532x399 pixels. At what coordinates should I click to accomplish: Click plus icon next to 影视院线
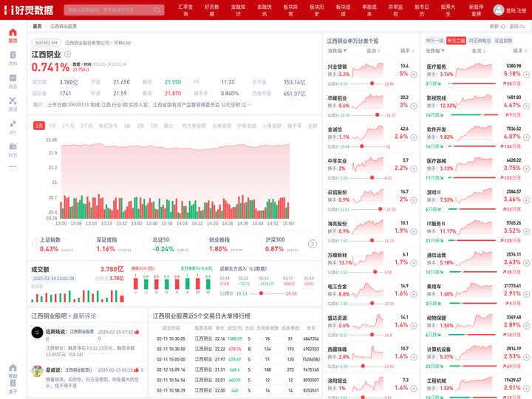click(526, 106)
